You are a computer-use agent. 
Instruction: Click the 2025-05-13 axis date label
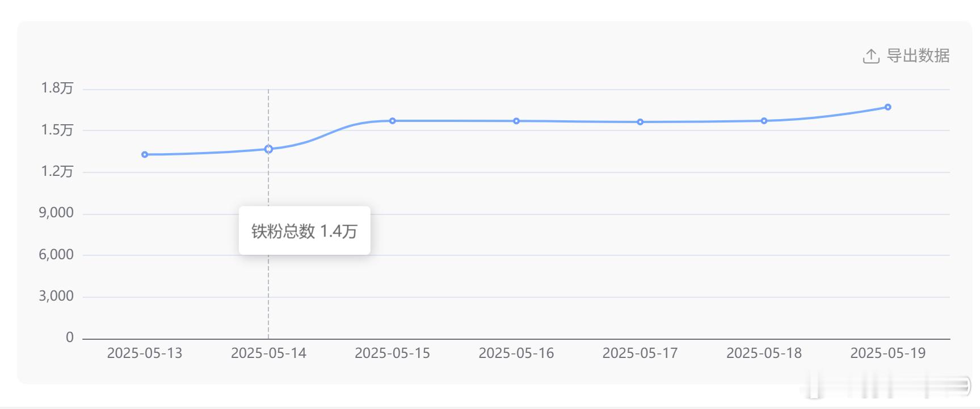tap(145, 353)
